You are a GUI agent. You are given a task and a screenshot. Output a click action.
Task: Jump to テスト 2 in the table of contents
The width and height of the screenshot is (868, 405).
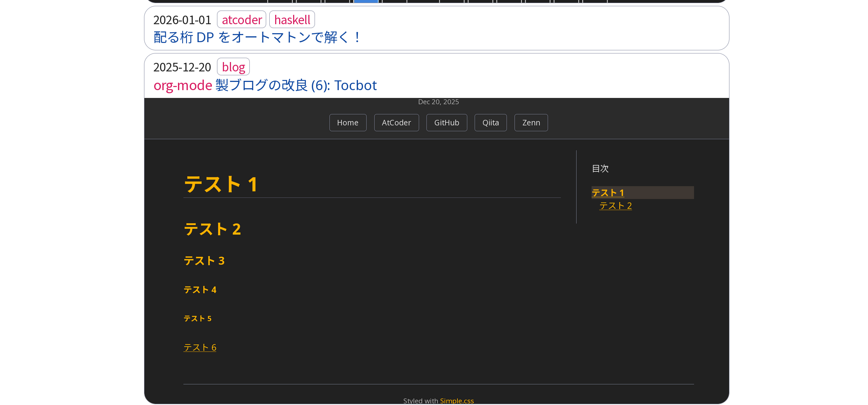click(615, 206)
